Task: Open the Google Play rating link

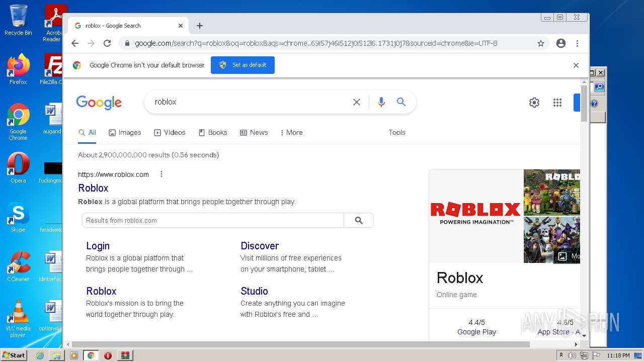Action: coord(476,332)
